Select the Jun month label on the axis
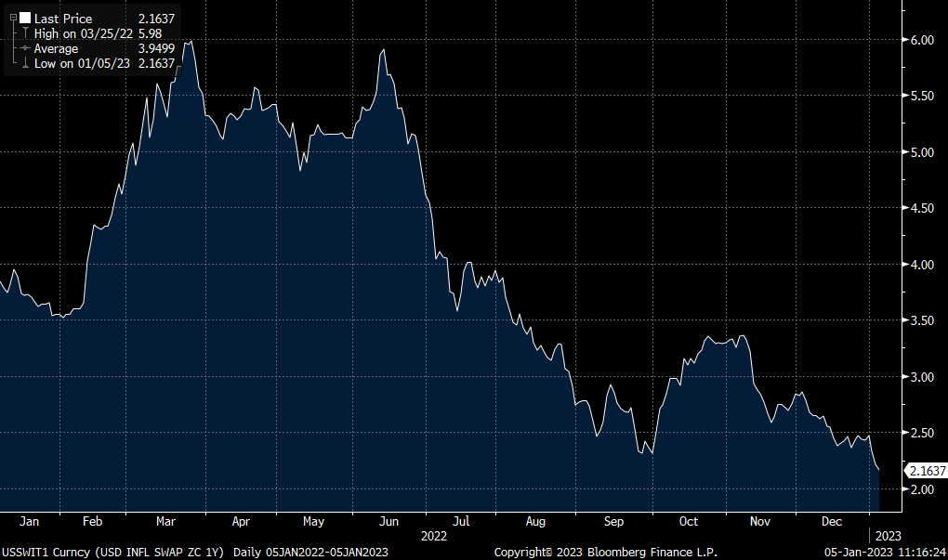The image size is (948, 560). click(388, 522)
